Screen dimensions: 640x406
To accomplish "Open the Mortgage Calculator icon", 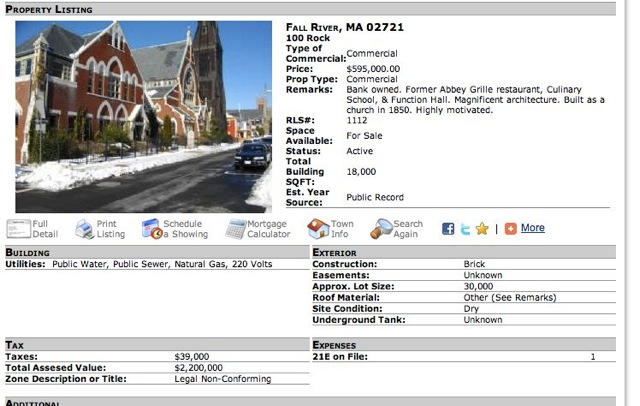I will click(x=235, y=229).
